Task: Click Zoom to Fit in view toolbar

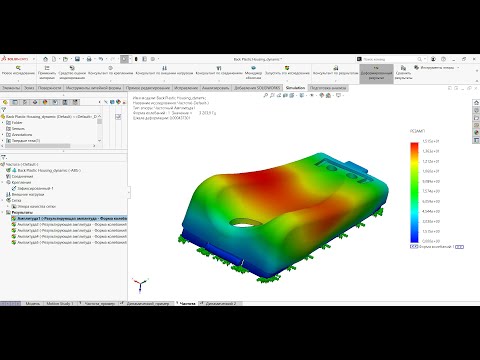Action: click(x=266, y=96)
